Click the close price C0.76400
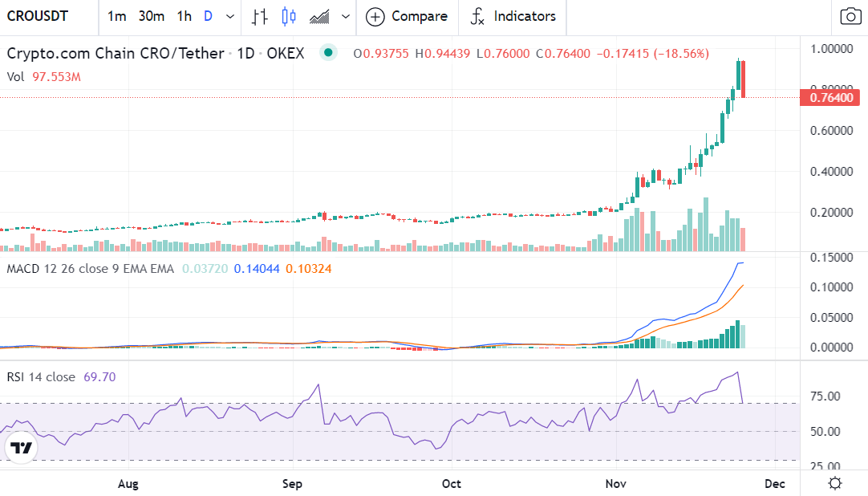 (x=563, y=54)
